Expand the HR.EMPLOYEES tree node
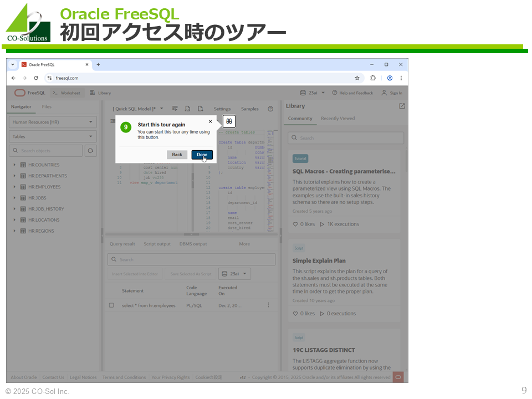The image size is (532, 399). click(x=15, y=187)
